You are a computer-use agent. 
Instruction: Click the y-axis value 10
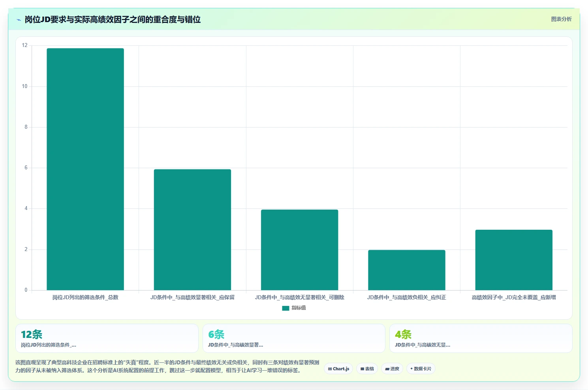[x=25, y=86]
